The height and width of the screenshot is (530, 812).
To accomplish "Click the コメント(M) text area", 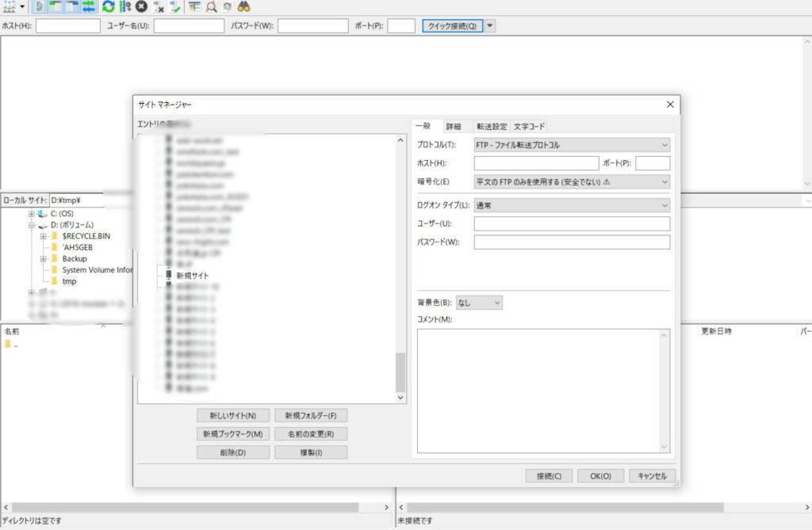I will click(x=543, y=391).
